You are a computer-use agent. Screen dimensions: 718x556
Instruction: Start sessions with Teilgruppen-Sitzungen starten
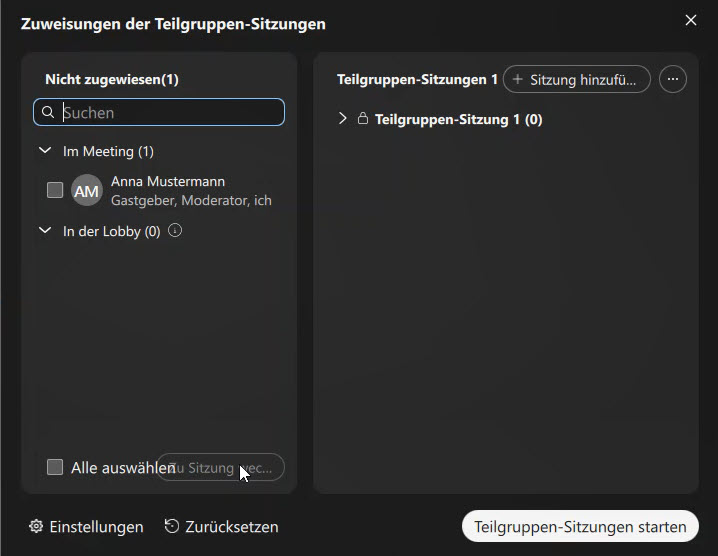click(580, 526)
